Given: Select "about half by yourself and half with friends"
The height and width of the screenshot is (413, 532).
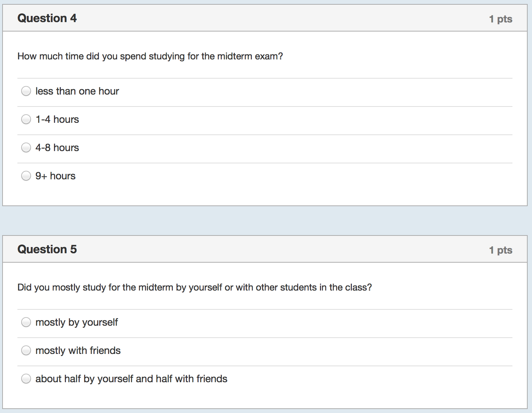Looking at the screenshot, I should (x=26, y=379).
